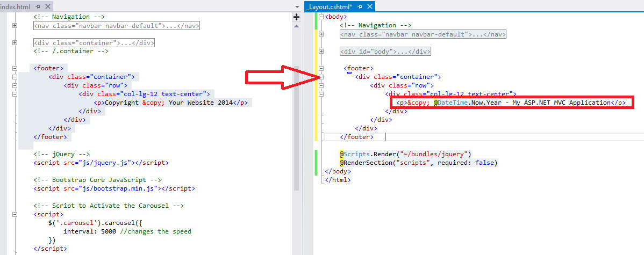Click 'Script to Activate the Carousel' comment

coord(109,206)
